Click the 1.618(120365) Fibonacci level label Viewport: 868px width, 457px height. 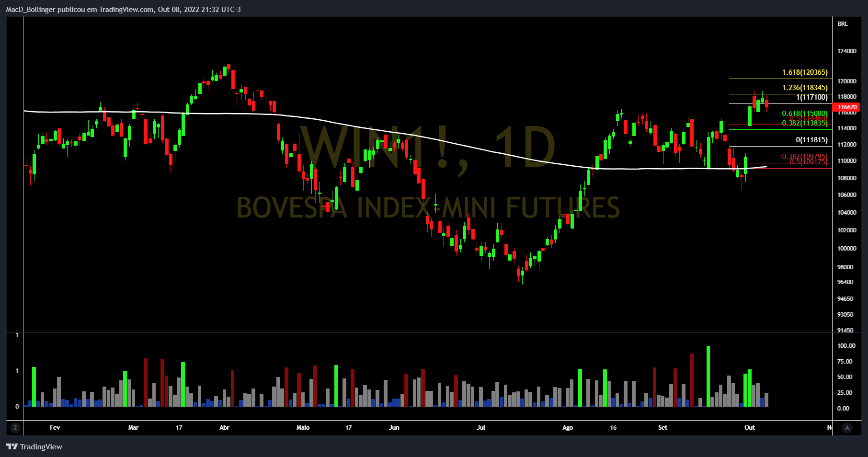(805, 72)
